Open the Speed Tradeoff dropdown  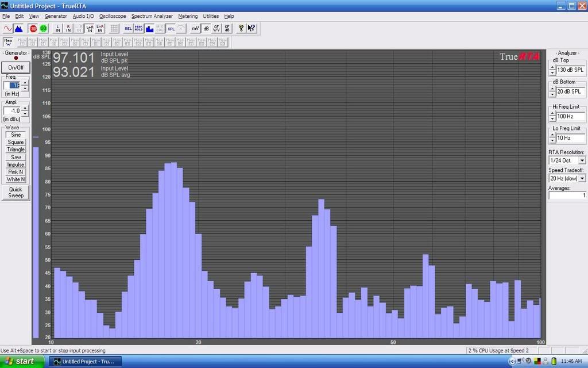coord(582,178)
